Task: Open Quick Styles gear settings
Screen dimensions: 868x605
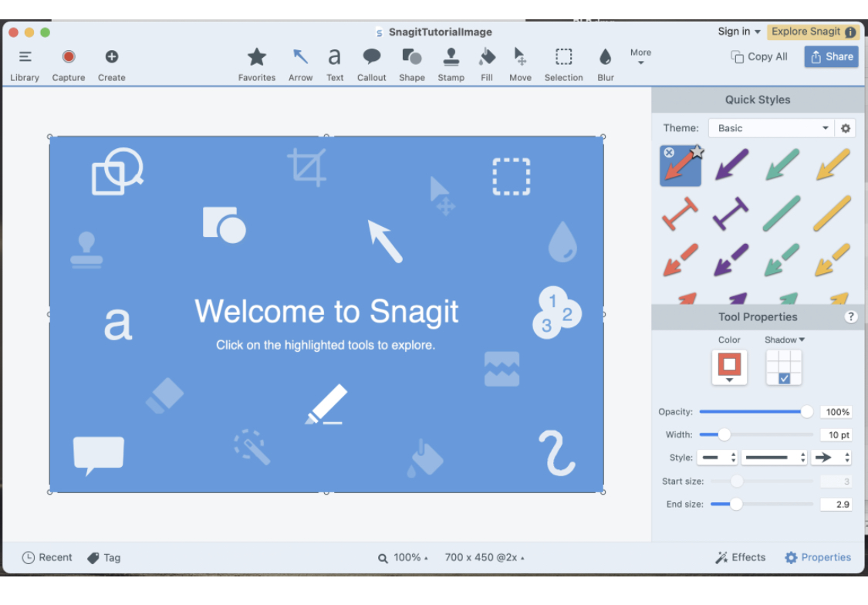Action: point(846,128)
